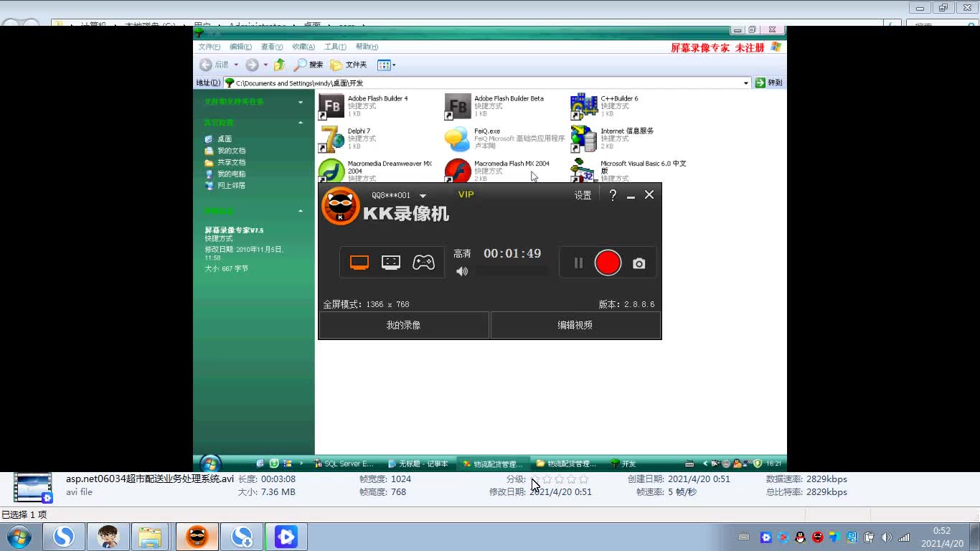Click the asp.net06034 avi file thumbnail
The width and height of the screenshot is (980, 551).
click(33, 487)
